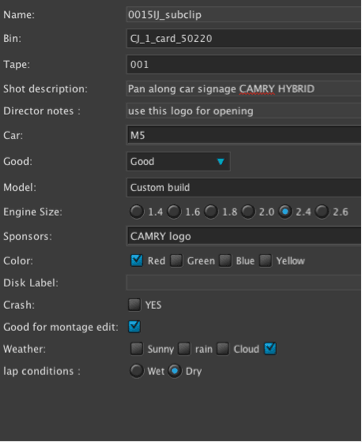Mark Crash as YES
Screen dimensions: 362x442
[x=134, y=305]
